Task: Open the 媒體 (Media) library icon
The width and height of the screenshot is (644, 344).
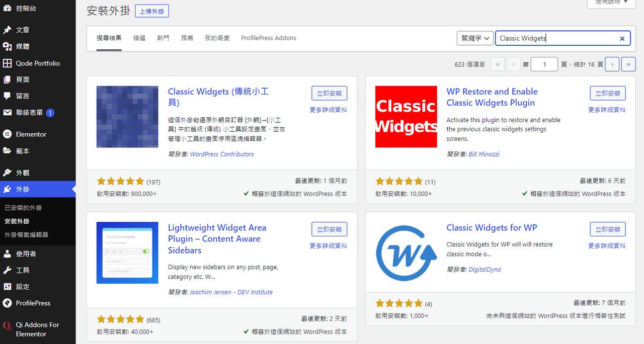Action: point(9,46)
